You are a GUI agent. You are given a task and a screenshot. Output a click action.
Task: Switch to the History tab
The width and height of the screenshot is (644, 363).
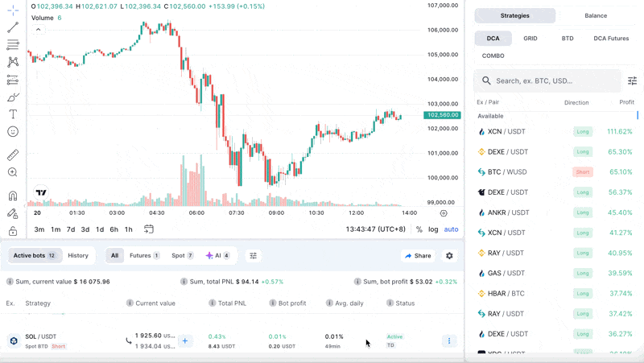click(x=78, y=256)
